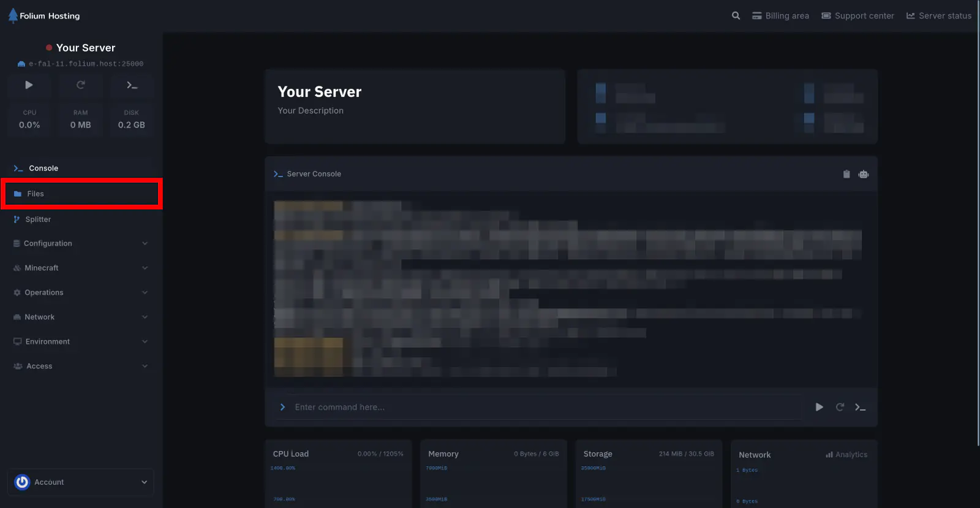Open the Splitter page
980x508 pixels.
[x=38, y=219]
